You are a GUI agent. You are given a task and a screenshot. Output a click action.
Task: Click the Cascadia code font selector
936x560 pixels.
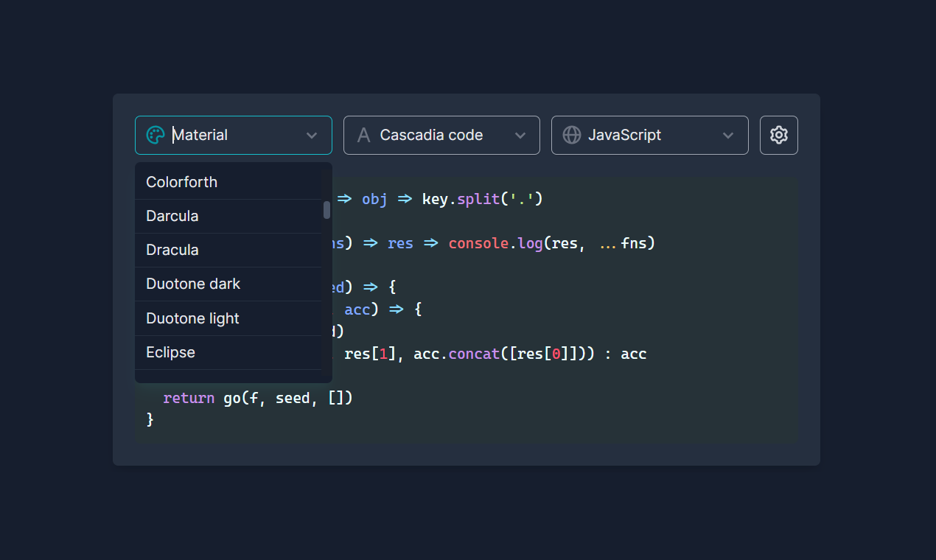coord(441,135)
